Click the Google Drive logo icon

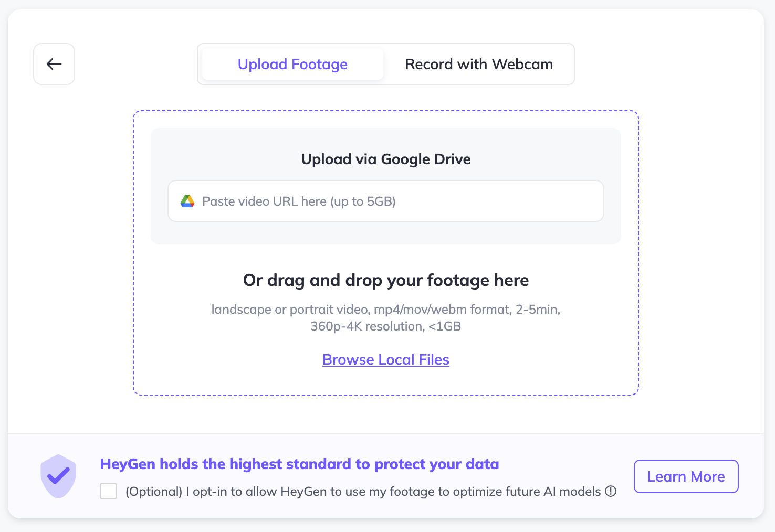click(187, 201)
